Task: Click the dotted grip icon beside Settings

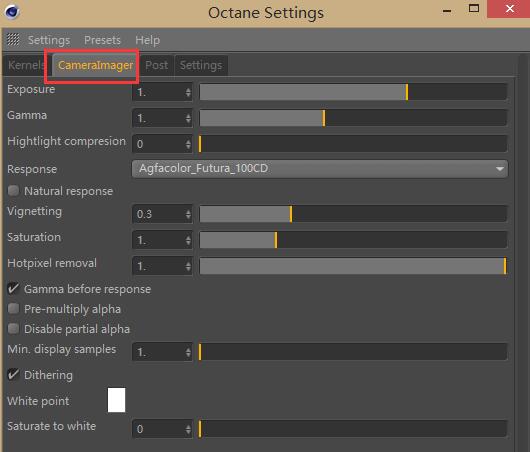Action: pyautogui.click(x=14, y=40)
